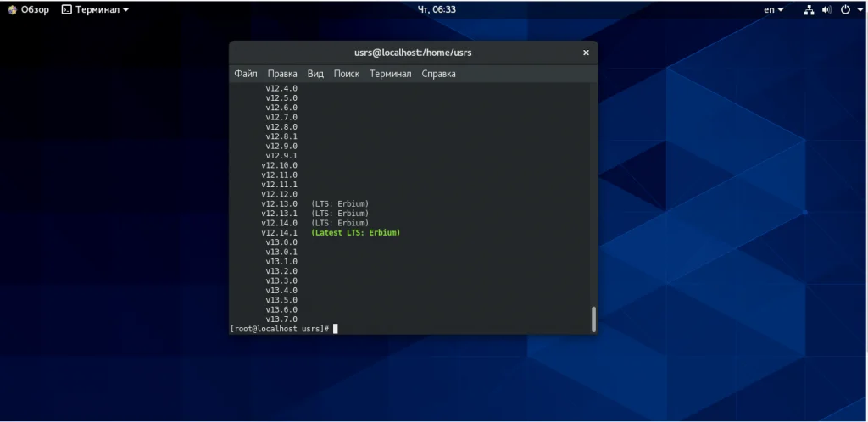Image resolution: width=868 pixels, height=422 pixels.
Task: Click version v13.1.0
Action: (281, 262)
